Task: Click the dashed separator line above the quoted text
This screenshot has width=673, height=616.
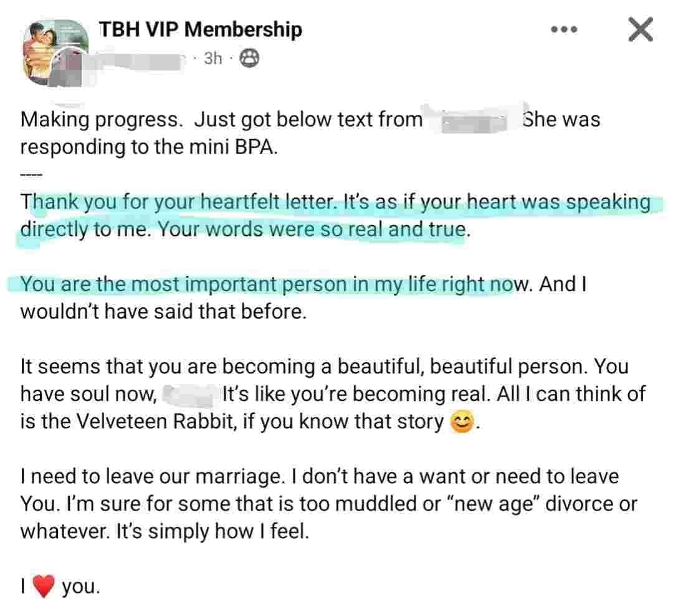Action: click(30, 176)
